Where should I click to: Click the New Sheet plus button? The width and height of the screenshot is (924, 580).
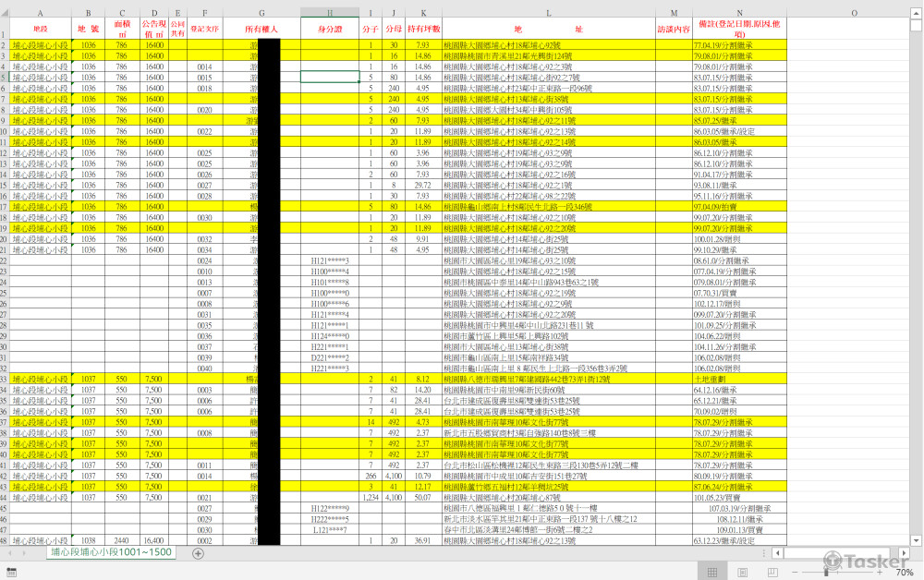coord(198,552)
